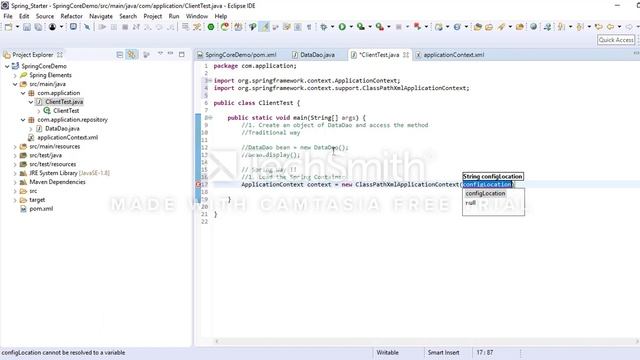Close the ClientTest.java editor tab
This screenshot has width=640, height=360.
(406, 55)
